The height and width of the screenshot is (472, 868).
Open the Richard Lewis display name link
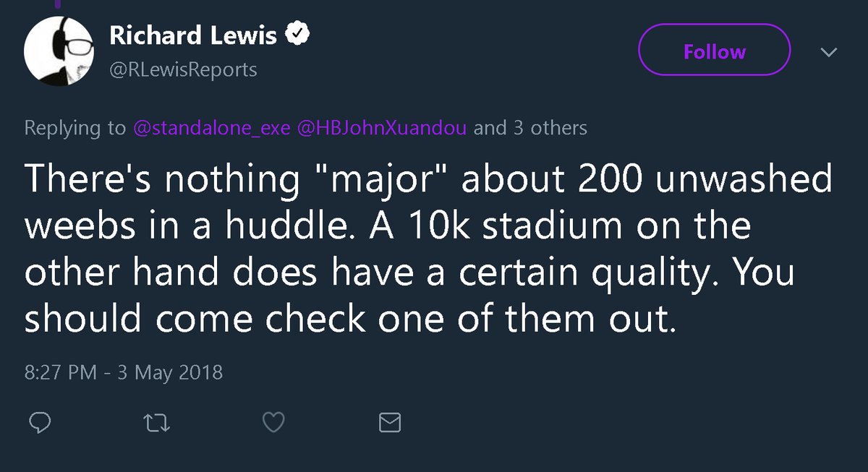(194, 35)
